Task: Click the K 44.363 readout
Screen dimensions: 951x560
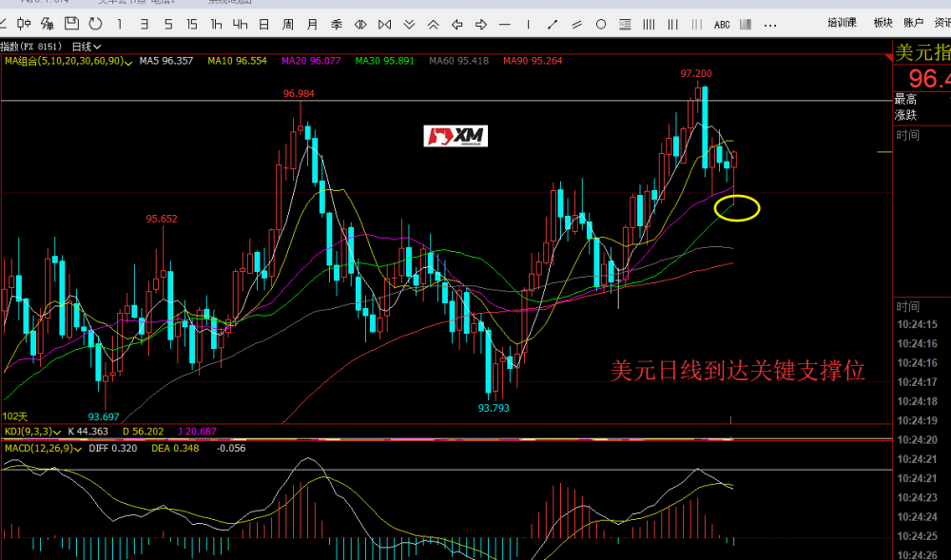Action: click(87, 432)
